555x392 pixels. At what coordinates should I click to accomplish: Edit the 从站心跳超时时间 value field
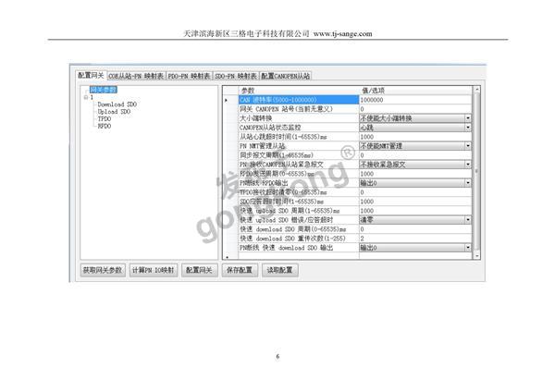click(415, 137)
